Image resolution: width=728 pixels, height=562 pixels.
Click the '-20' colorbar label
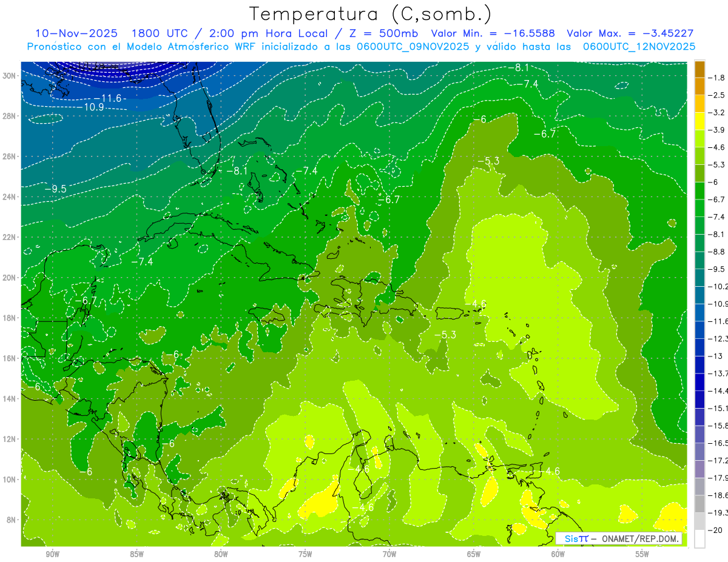(x=715, y=530)
